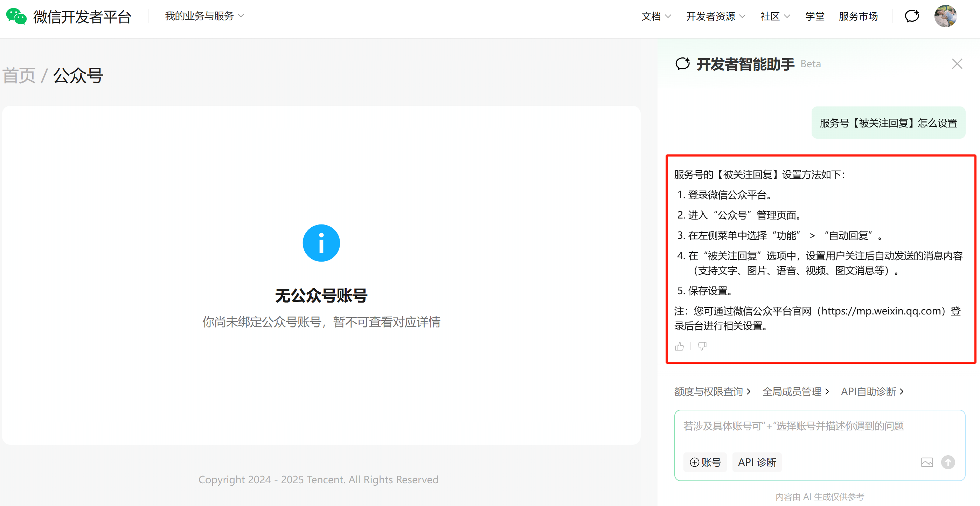The width and height of the screenshot is (980, 506).
Task: Click the API 诊断 button
Action: point(757,462)
